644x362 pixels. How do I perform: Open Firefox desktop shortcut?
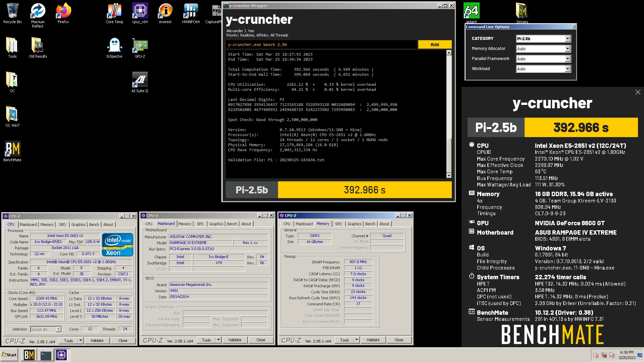click(63, 13)
